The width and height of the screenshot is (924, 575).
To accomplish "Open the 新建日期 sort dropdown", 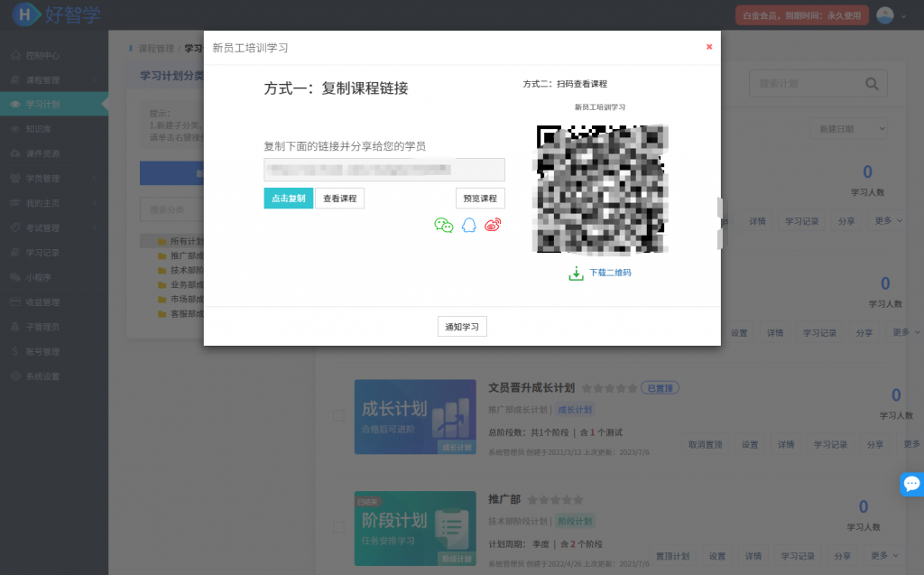I will tap(848, 129).
